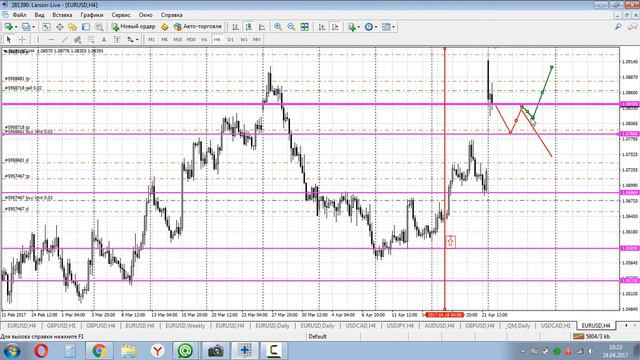640x360 pixels.
Task: Show the Market Watch panel
Action: point(46,27)
